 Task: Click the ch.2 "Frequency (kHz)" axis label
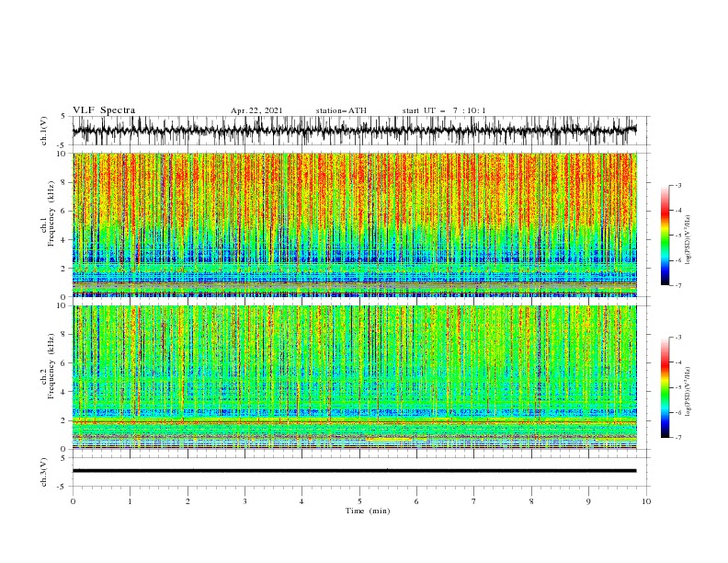pos(51,366)
